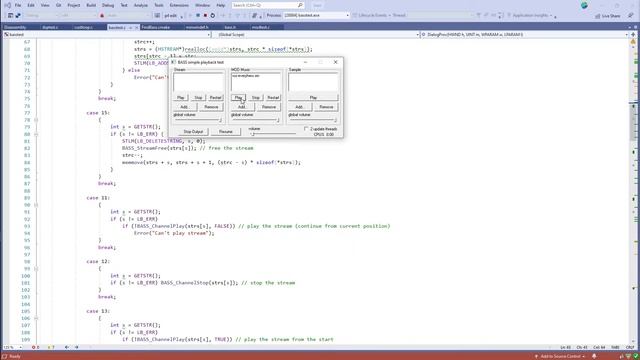Click Stop in the MOD Music group
The height and width of the screenshot is (360, 640).
[x=256, y=98]
